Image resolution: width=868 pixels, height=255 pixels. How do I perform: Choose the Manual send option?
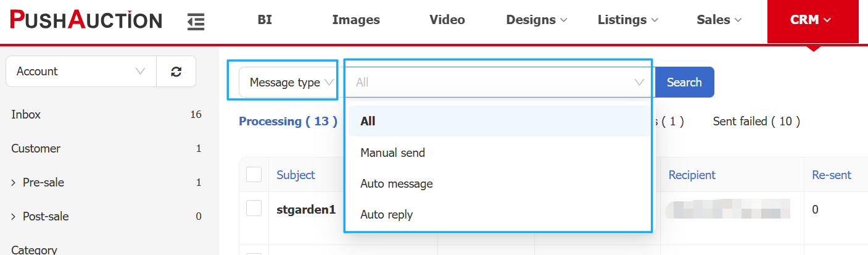pyautogui.click(x=392, y=153)
